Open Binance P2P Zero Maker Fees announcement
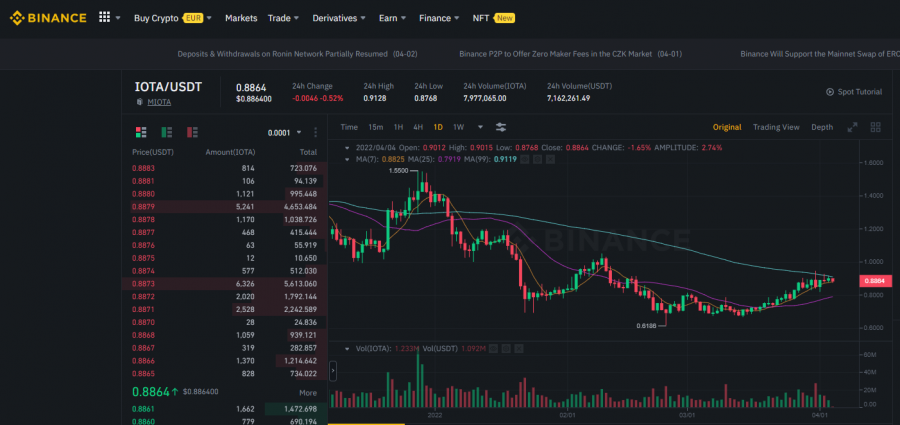The height and width of the screenshot is (425, 900). [571, 54]
